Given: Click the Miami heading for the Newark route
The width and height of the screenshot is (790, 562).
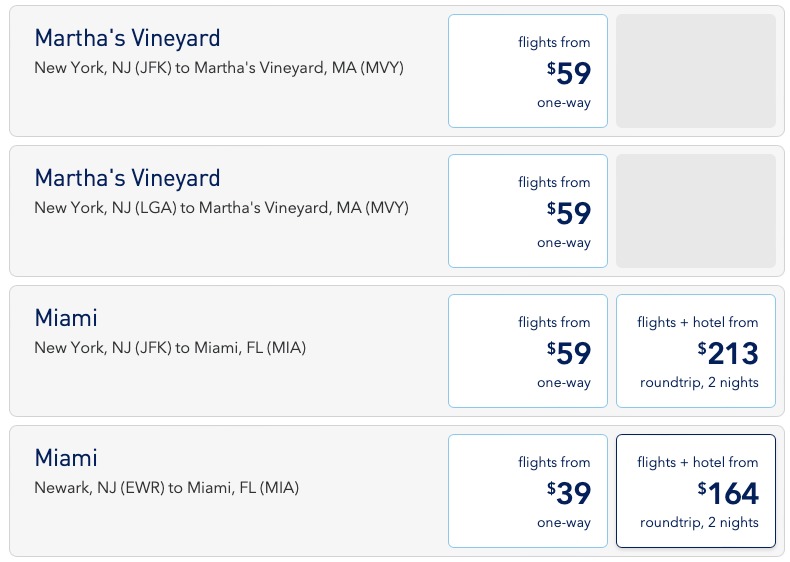Looking at the screenshot, I should 66,458.
